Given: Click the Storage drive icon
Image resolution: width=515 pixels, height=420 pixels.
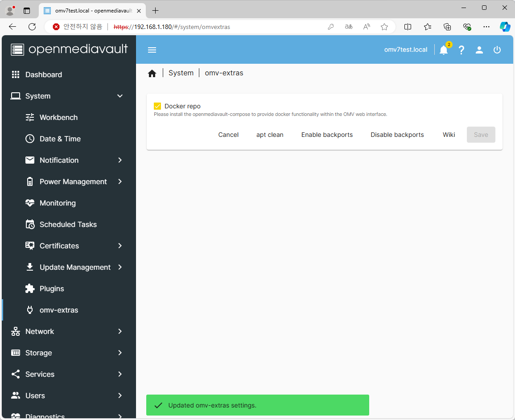Looking at the screenshot, I should 16,353.
